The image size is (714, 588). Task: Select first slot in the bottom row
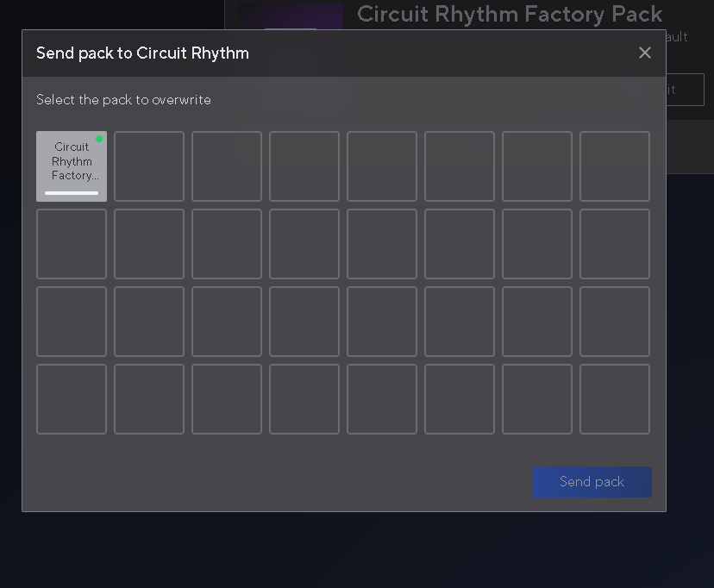pyautogui.click(x=72, y=399)
